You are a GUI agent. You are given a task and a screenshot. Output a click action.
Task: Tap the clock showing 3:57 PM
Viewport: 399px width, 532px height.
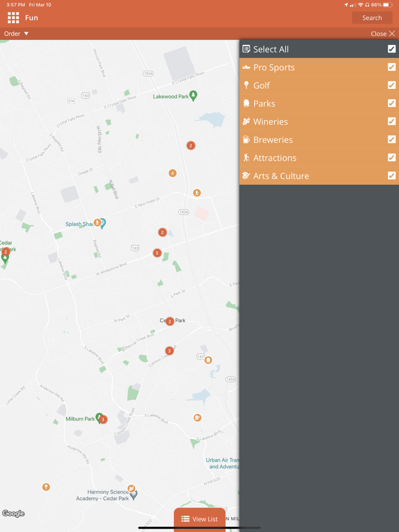click(x=15, y=5)
